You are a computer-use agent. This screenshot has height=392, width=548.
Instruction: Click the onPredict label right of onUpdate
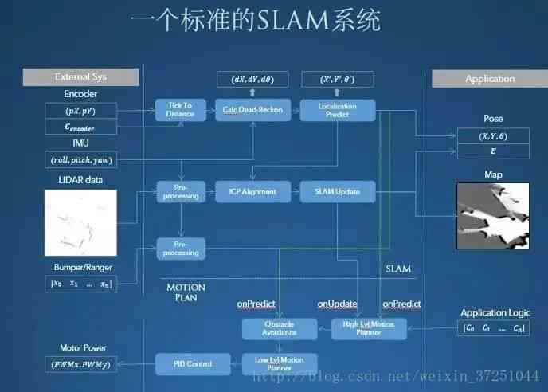coord(401,304)
